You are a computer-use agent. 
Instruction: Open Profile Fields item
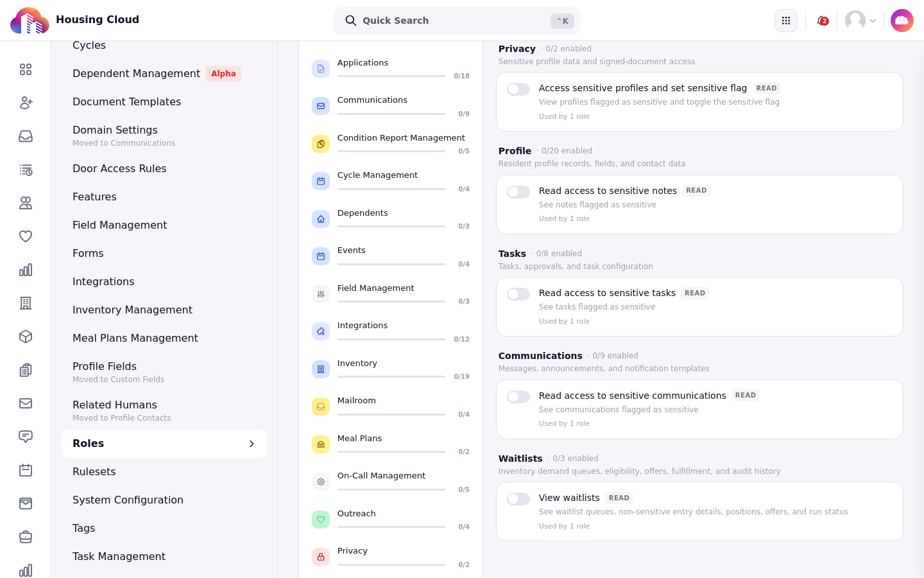point(164,372)
